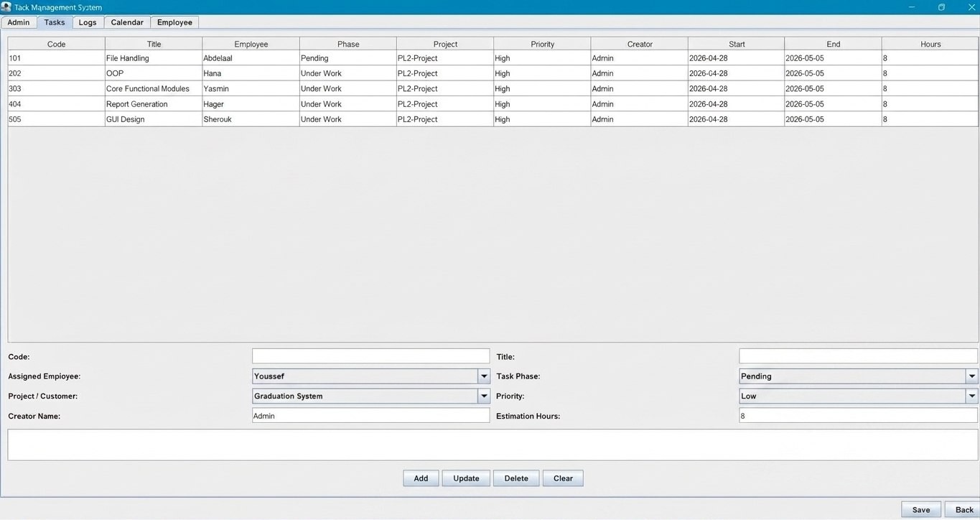
Task: Click the Delete button
Action: pos(516,478)
